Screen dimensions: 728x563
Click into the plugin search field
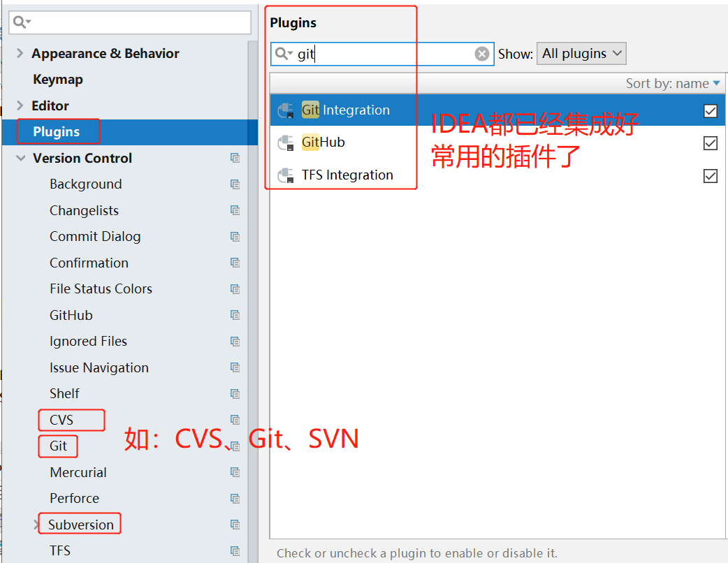pos(382,54)
